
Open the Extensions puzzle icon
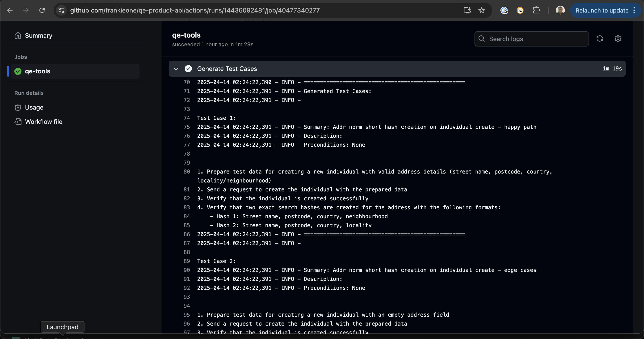[x=536, y=10]
